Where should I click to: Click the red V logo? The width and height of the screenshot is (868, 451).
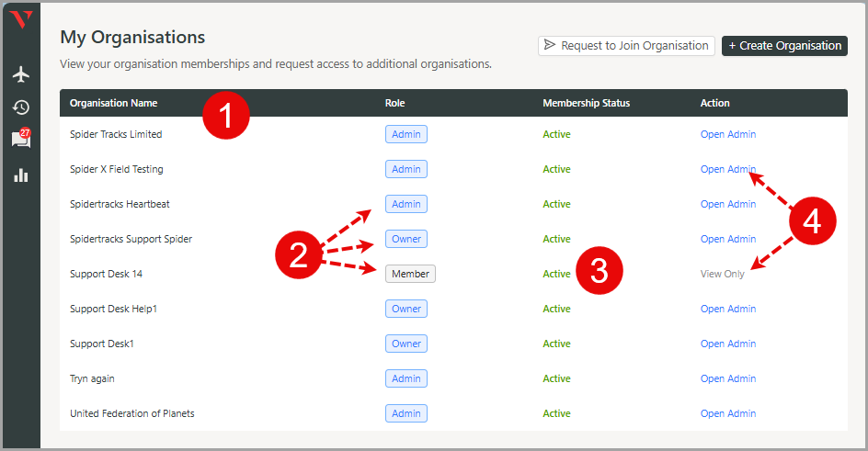21,20
